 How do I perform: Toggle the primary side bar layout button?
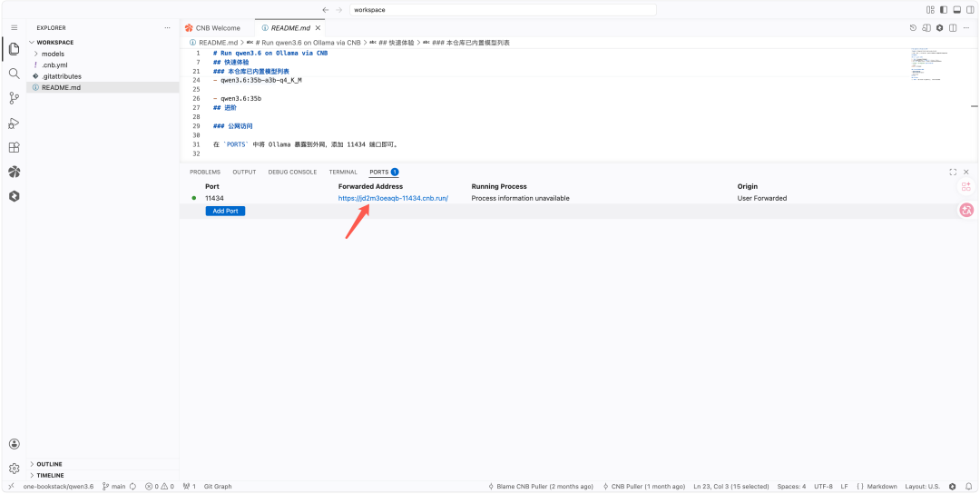tap(944, 10)
